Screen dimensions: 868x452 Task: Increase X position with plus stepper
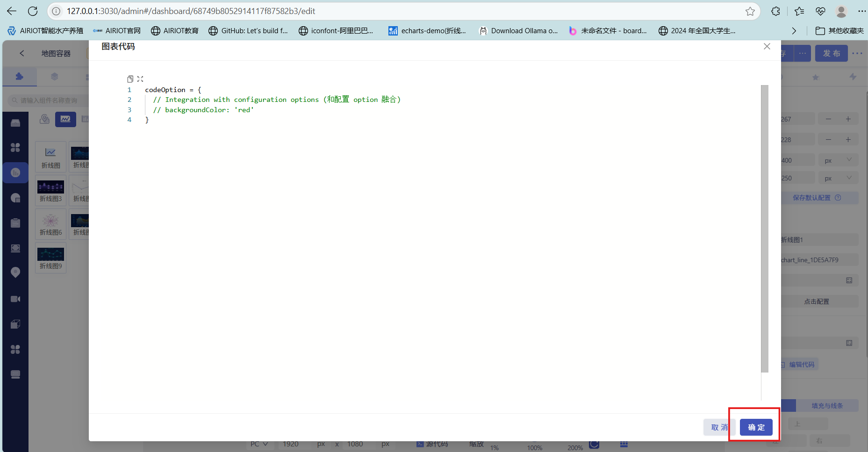point(848,119)
